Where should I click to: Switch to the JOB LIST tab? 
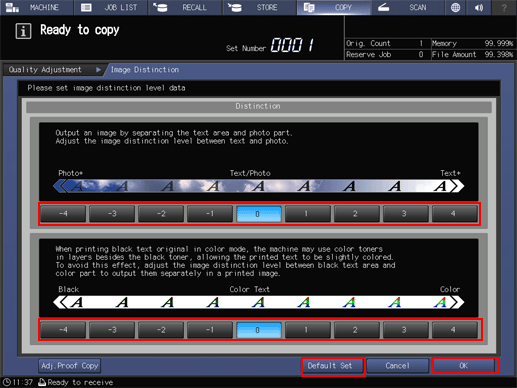[111, 7]
